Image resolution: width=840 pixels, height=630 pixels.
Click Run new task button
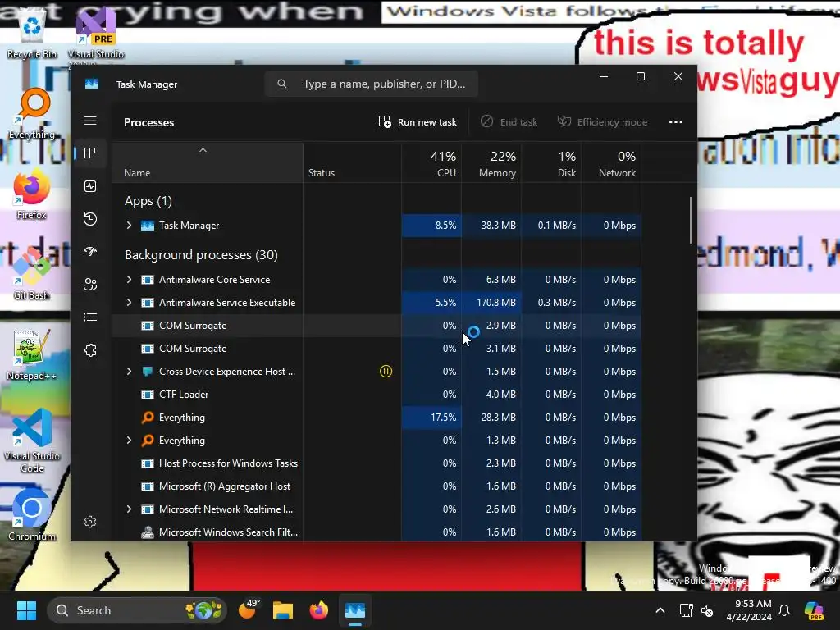coord(418,122)
